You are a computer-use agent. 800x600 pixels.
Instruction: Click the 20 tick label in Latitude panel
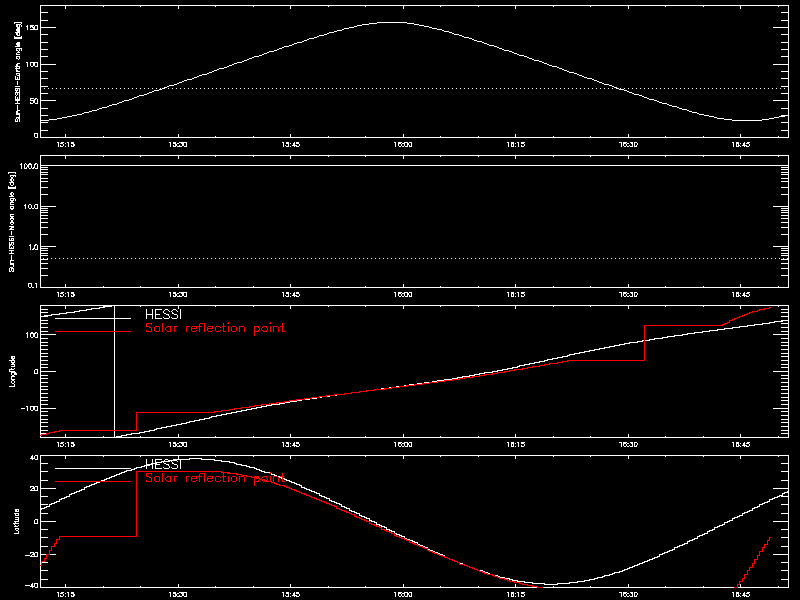[34, 488]
